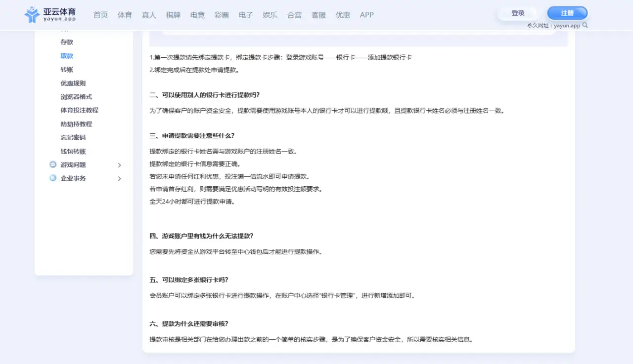Click the heading 六、提款为什么还需要审核?

(189, 324)
